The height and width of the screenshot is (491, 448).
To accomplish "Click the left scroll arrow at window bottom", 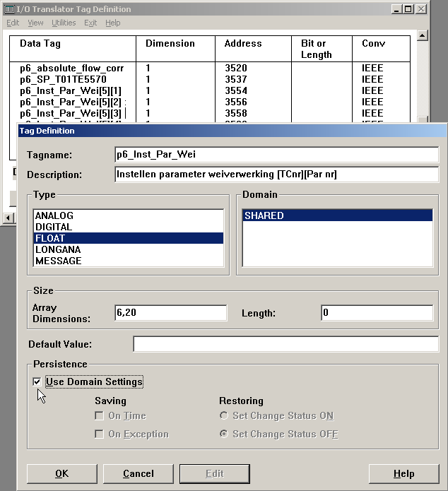I will tap(8, 217).
